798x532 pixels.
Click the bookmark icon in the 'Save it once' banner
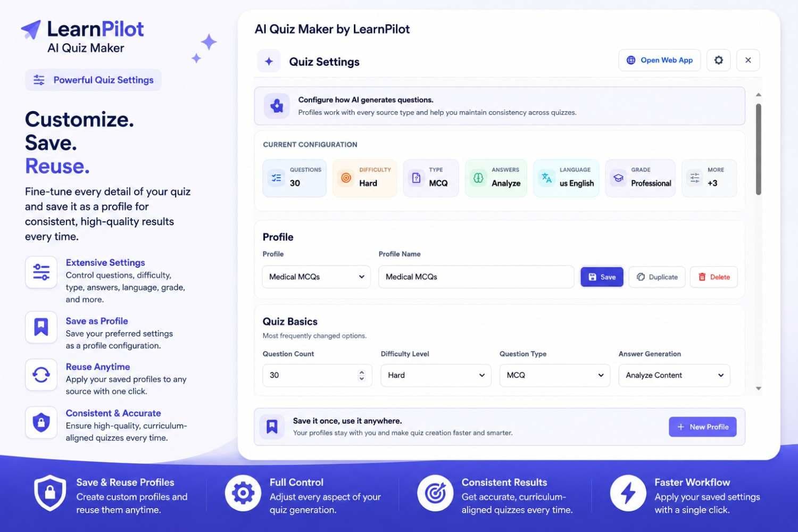click(272, 426)
